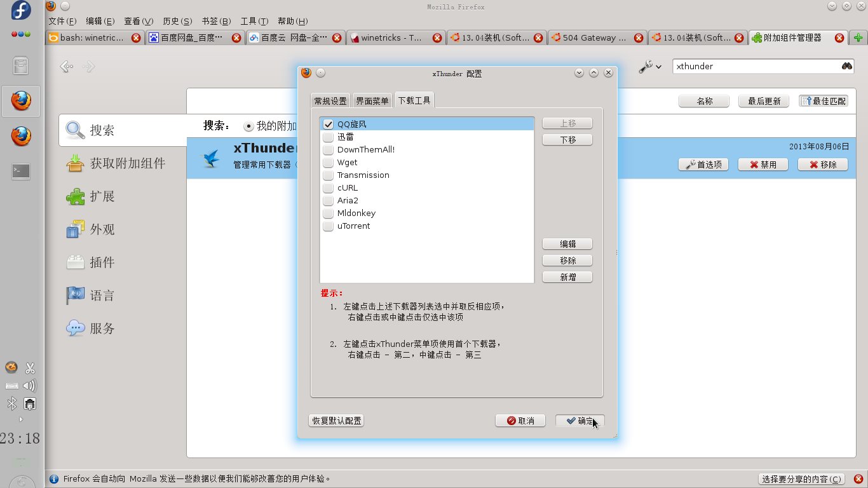Open the terminal icon in the panel
Screen dimensions: 868x488
[x=21, y=171]
